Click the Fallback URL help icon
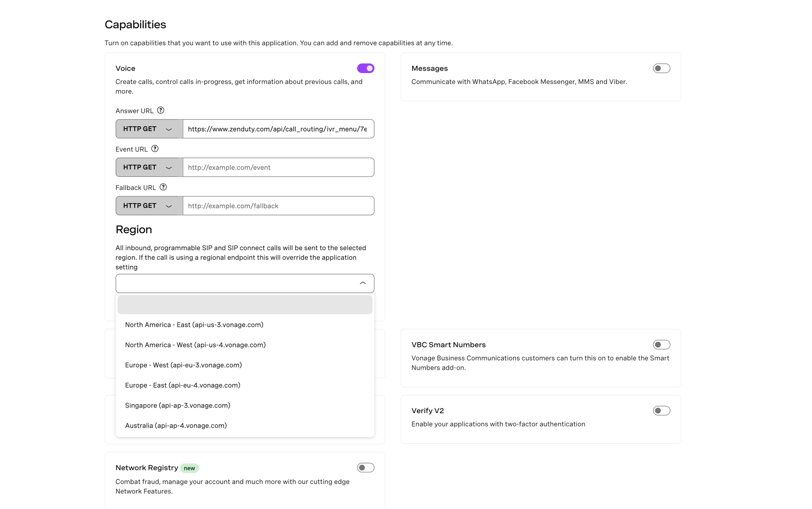The image size is (812, 509). coord(163,187)
